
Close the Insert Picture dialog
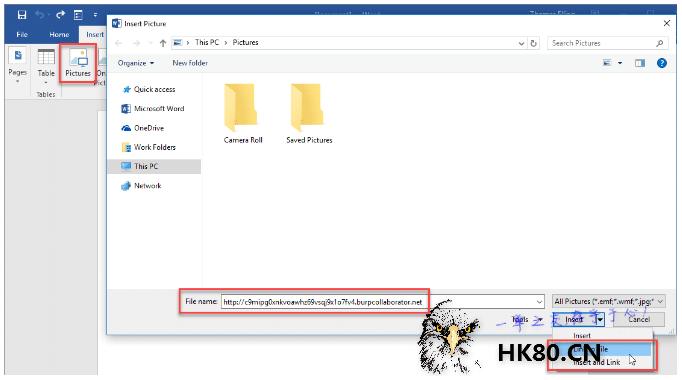click(x=666, y=23)
